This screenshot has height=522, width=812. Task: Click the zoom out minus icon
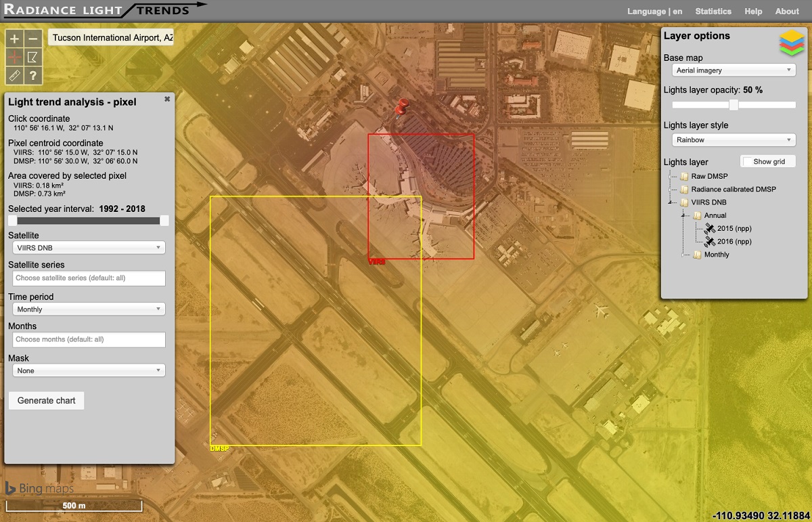point(33,39)
